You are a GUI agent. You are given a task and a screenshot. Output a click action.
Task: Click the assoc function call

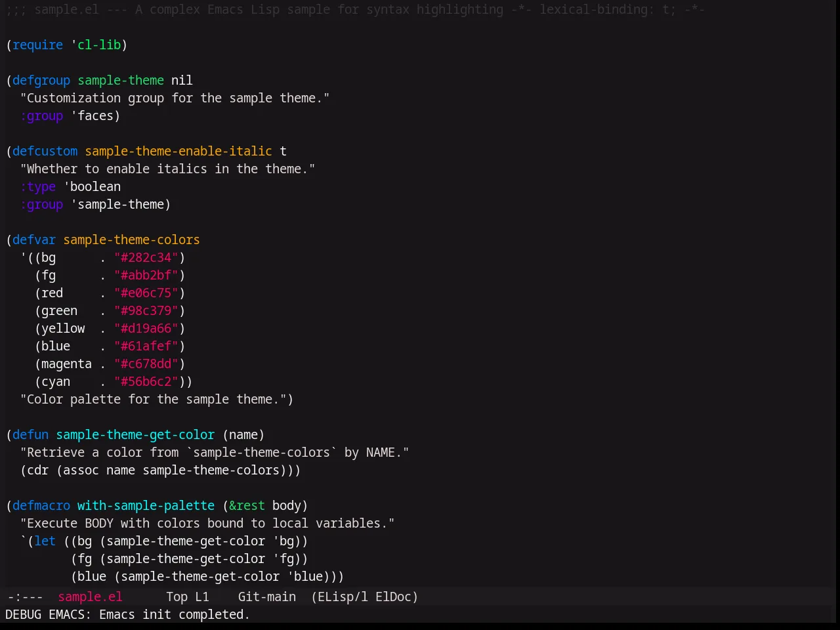coord(81,470)
